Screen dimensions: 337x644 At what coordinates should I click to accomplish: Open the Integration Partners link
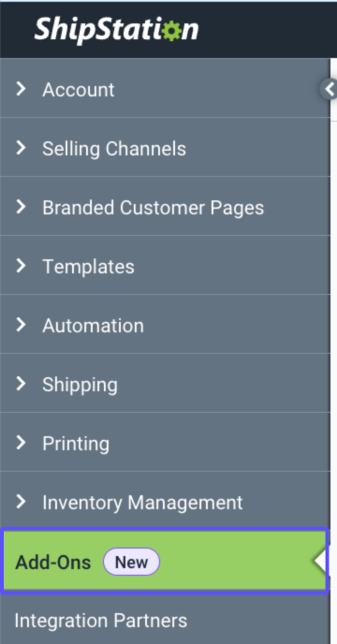point(101,621)
